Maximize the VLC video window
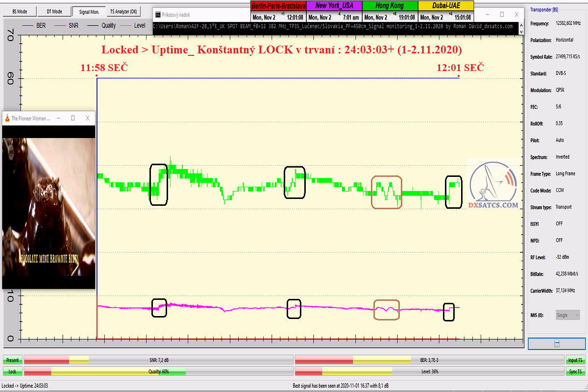The width and height of the screenshot is (588, 392). (73, 118)
